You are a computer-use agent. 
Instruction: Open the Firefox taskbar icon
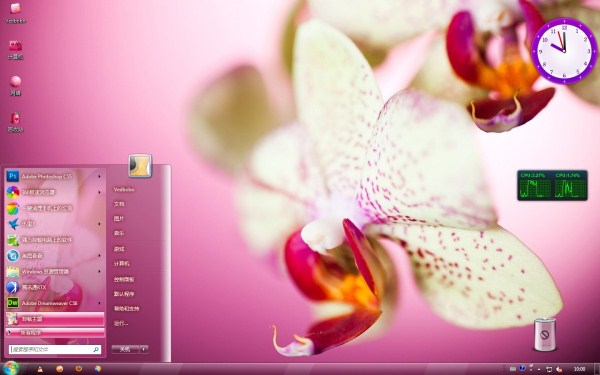pos(79,369)
